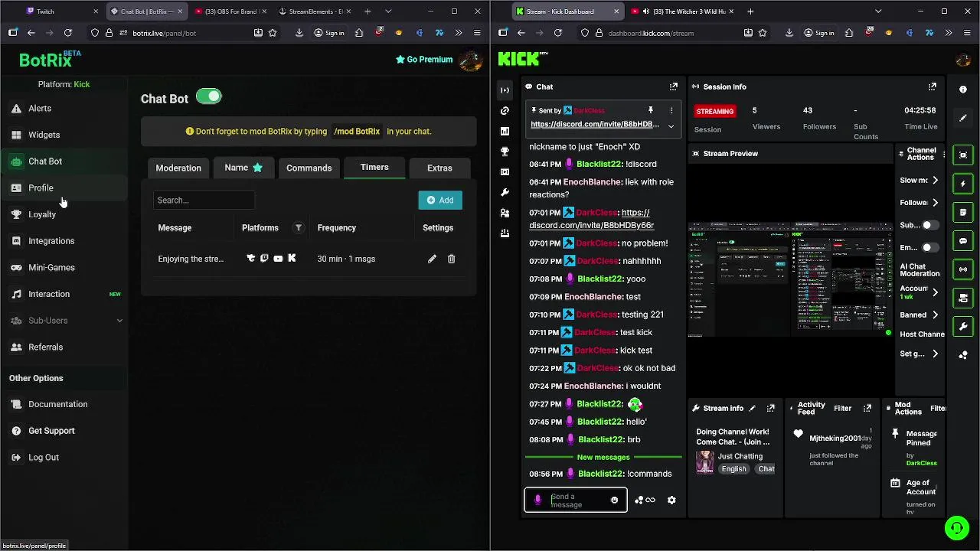
Task: Open the bar chart analytics icon in Kick sidebar
Action: pyautogui.click(x=505, y=132)
